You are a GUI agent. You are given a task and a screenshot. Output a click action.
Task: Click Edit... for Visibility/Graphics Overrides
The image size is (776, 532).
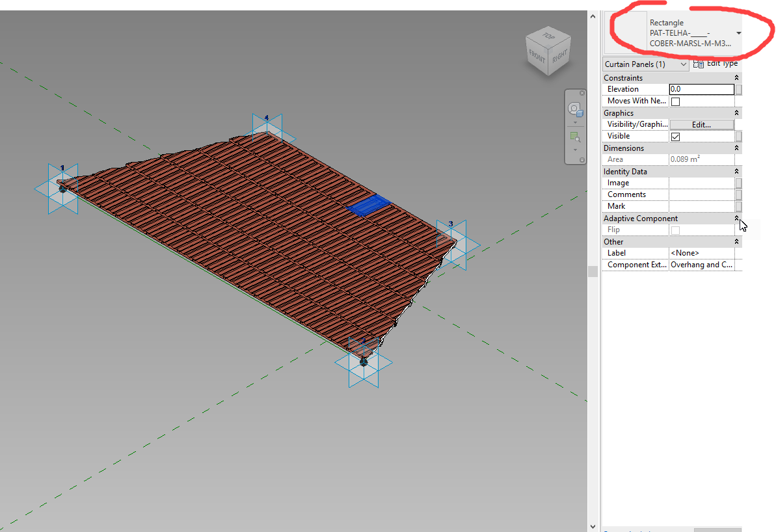pos(701,124)
